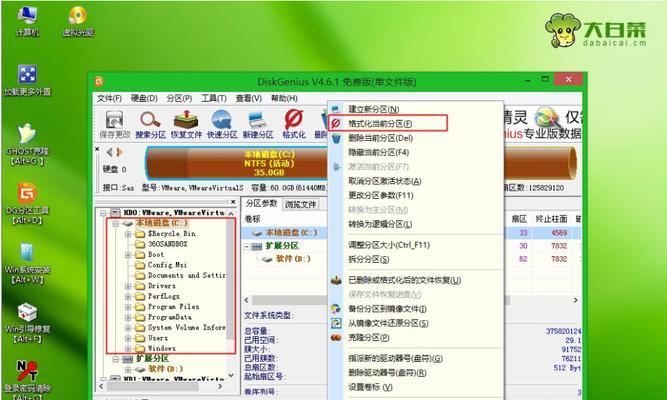Click the DiskGenius title bar icon

click(x=99, y=81)
